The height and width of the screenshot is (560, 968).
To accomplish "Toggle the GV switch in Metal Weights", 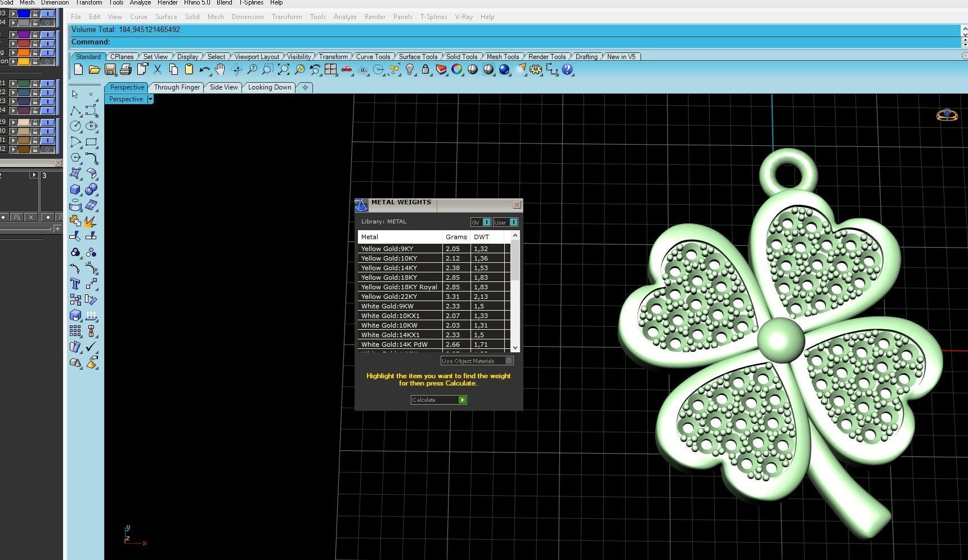I will [x=481, y=222].
